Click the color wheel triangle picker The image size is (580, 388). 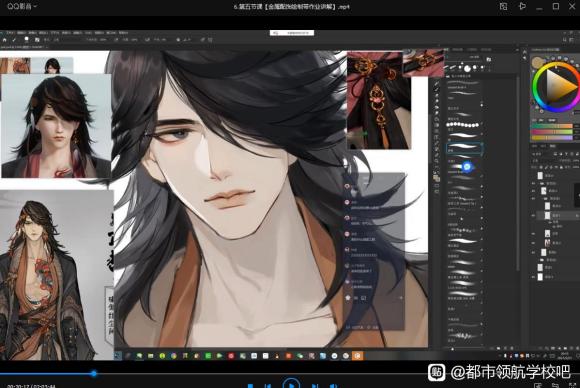(x=560, y=86)
